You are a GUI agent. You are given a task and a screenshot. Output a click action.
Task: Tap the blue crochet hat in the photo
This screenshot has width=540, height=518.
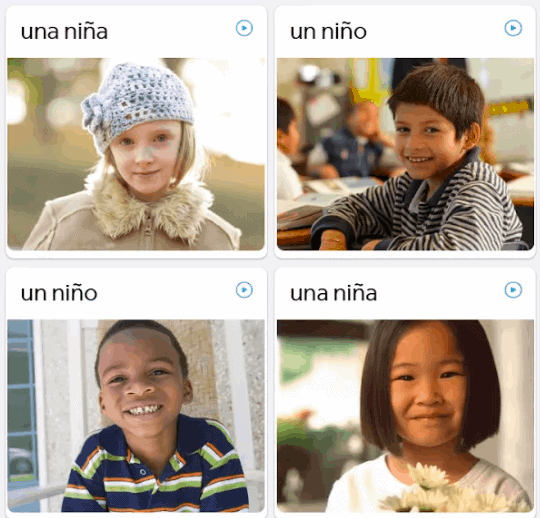(x=136, y=102)
